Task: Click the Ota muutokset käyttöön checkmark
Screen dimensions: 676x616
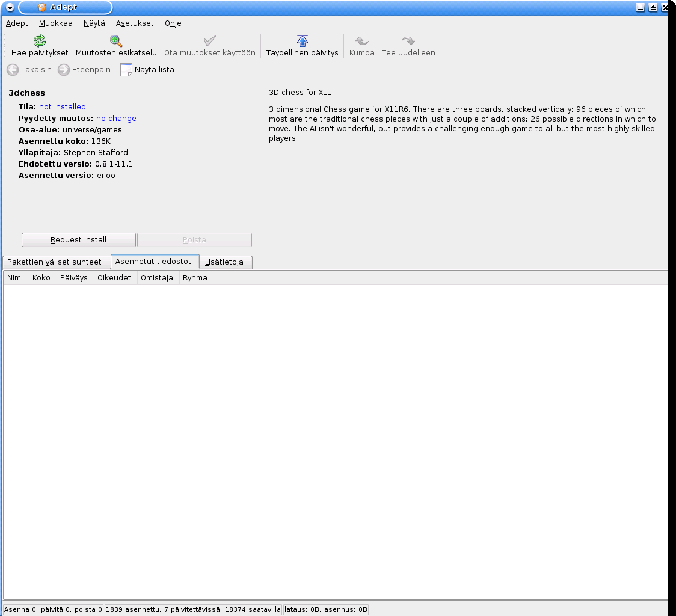Action: pyautogui.click(x=210, y=41)
